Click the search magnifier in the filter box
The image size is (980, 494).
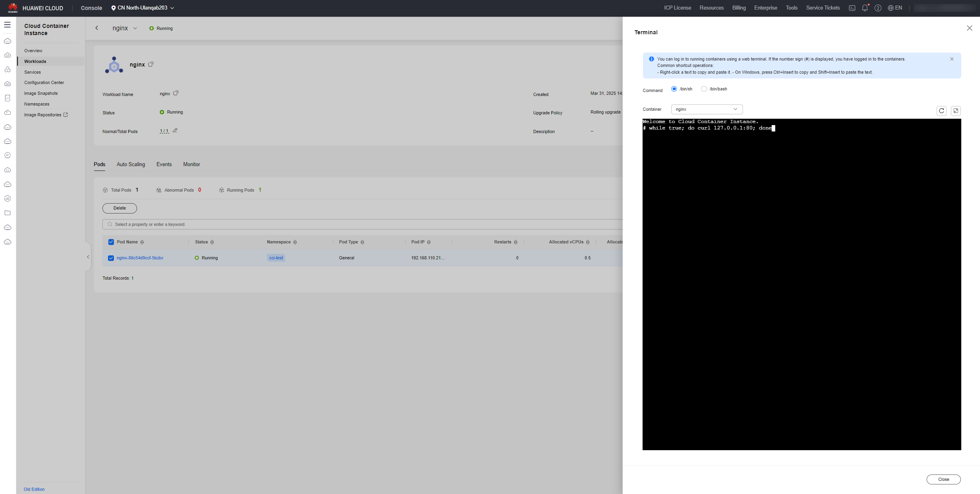pos(110,224)
